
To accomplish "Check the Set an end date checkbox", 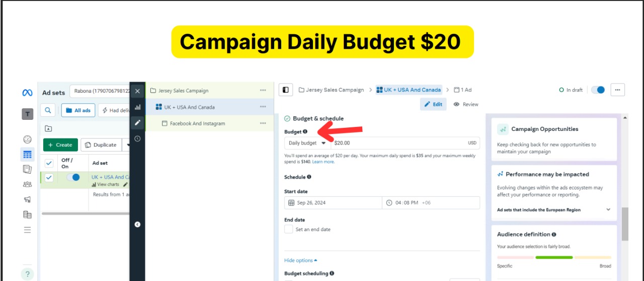I will pos(289,229).
